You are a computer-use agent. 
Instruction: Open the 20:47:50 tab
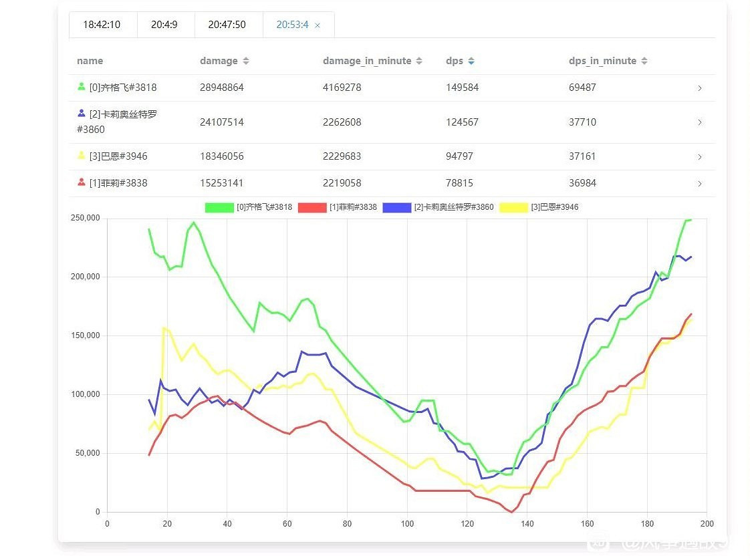point(227,25)
